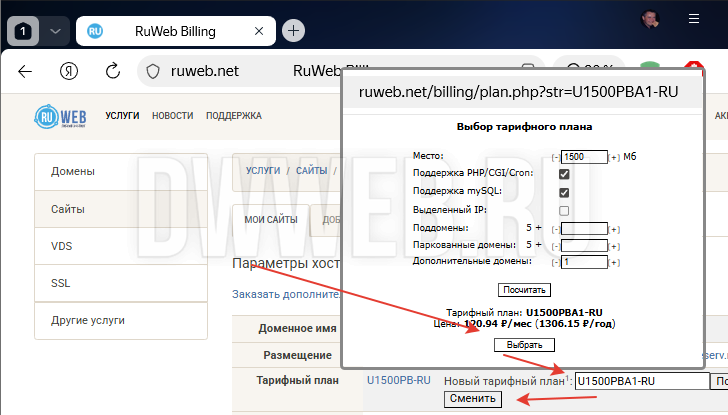Click the Посчитать button
The height and width of the screenshot is (415, 728).
coord(524,290)
